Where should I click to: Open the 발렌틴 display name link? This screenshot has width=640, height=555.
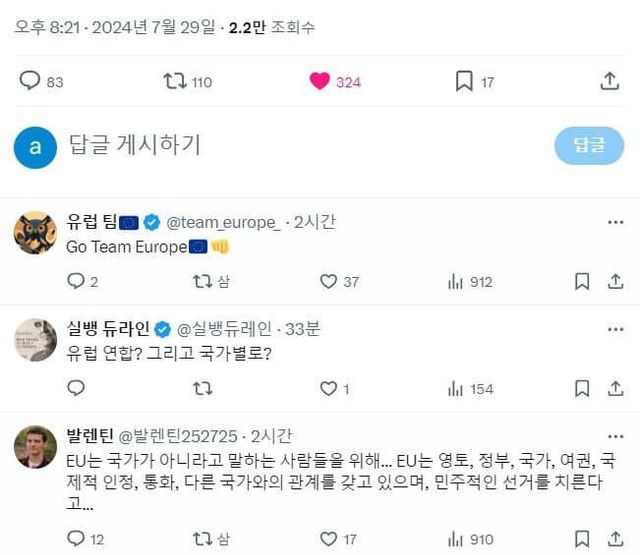point(90,435)
